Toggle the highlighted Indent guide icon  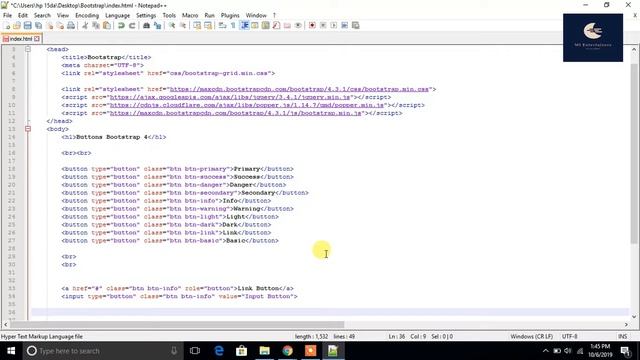point(244,25)
